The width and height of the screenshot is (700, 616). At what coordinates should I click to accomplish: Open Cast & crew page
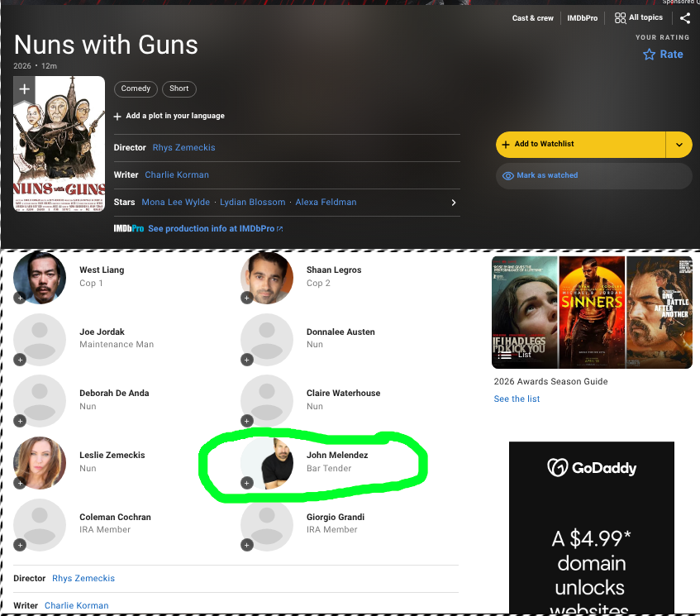point(532,18)
